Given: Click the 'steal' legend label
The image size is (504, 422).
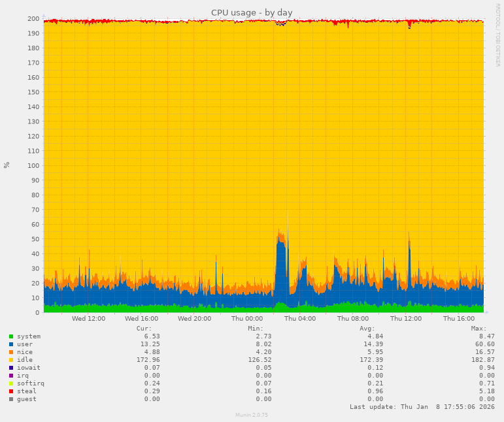Looking at the screenshot, I should [27, 391].
